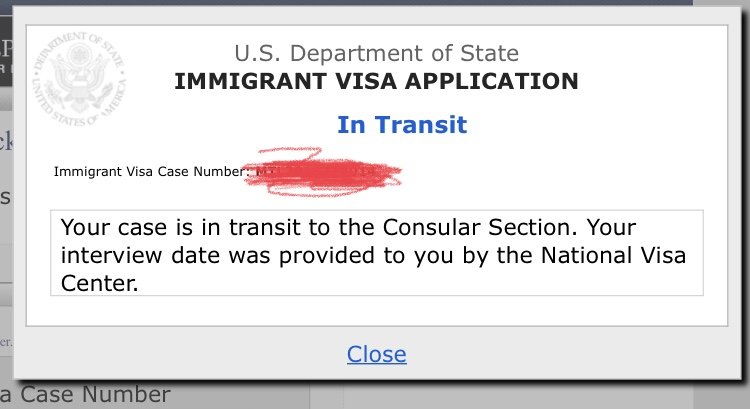Click the IMMIGRANT VISA APPLICATION title

376,81
